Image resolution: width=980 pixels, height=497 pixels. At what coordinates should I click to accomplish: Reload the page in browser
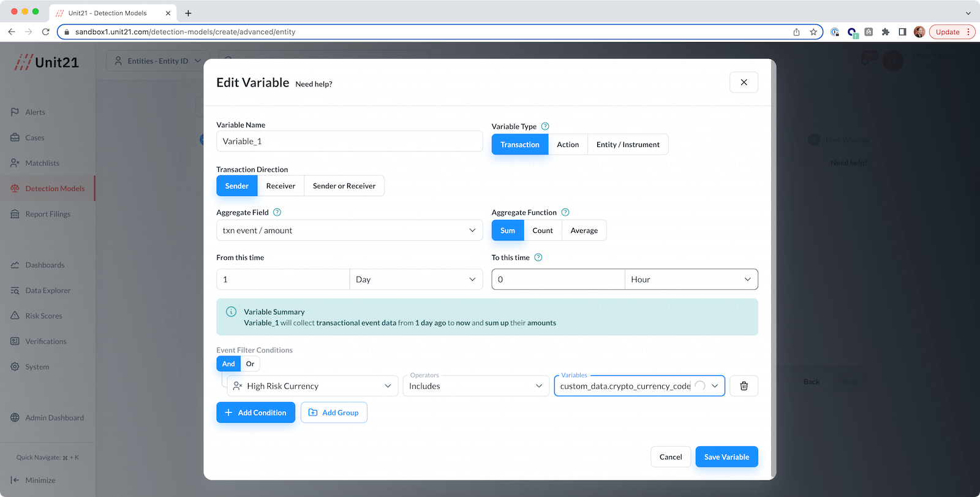(x=45, y=32)
